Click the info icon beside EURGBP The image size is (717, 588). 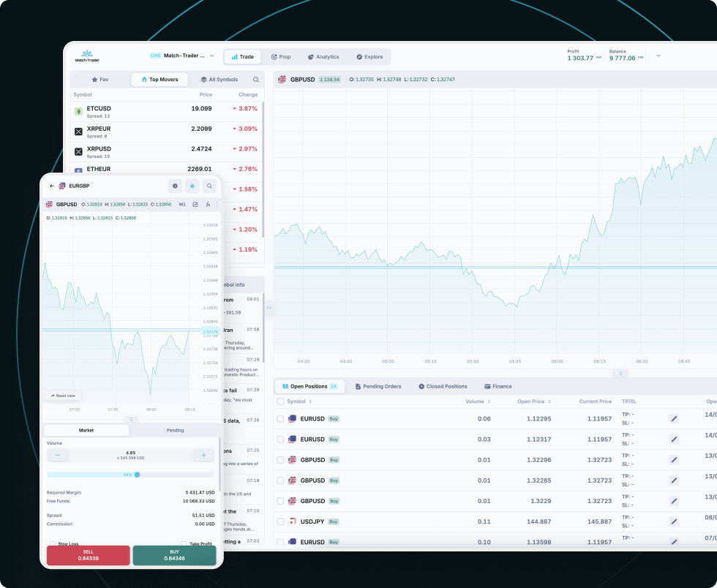click(175, 186)
